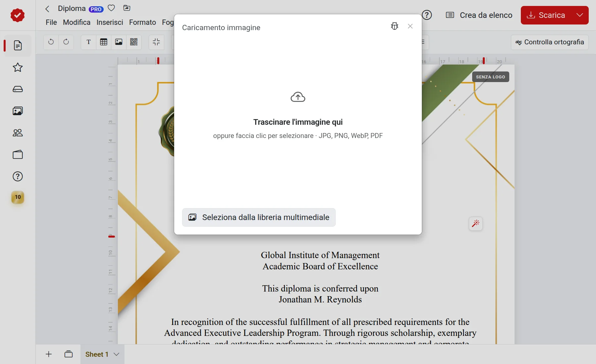Viewport: 596px width, 364px height.
Task: Insert an image from the toolbar
Action: pos(119,42)
